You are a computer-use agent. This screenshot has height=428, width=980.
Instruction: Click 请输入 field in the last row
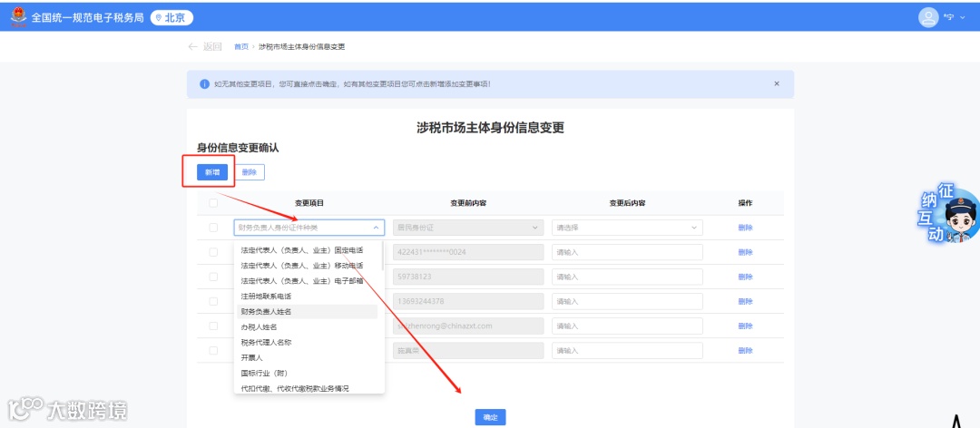point(627,351)
